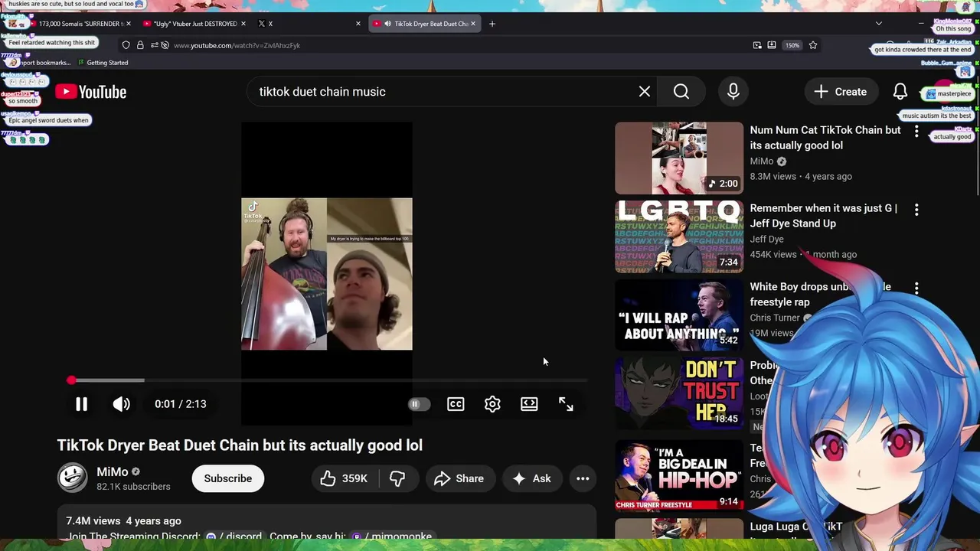Toggle the autoplay switch in the player
This screenshot has width=980, height=551.
tap(418, 404)
